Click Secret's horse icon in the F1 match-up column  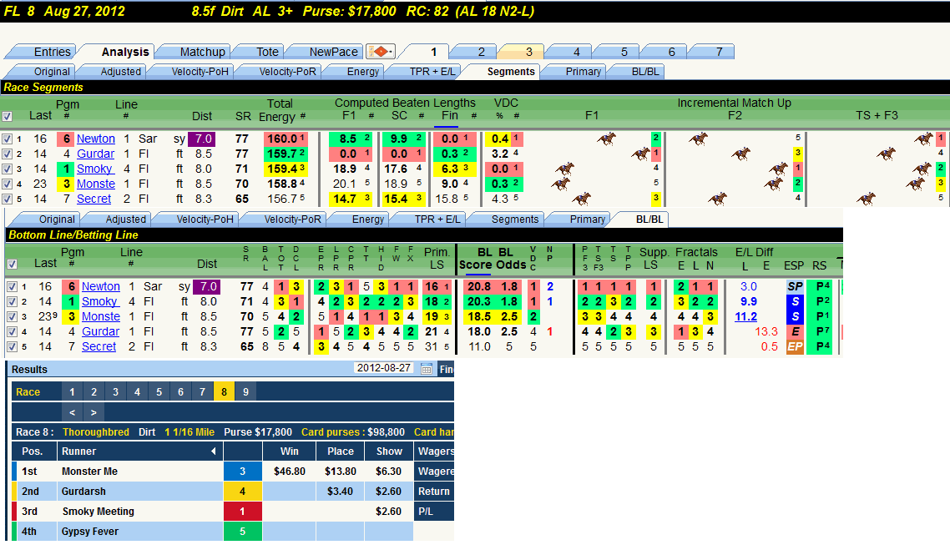pyautogui.click(x=582, y=198)
